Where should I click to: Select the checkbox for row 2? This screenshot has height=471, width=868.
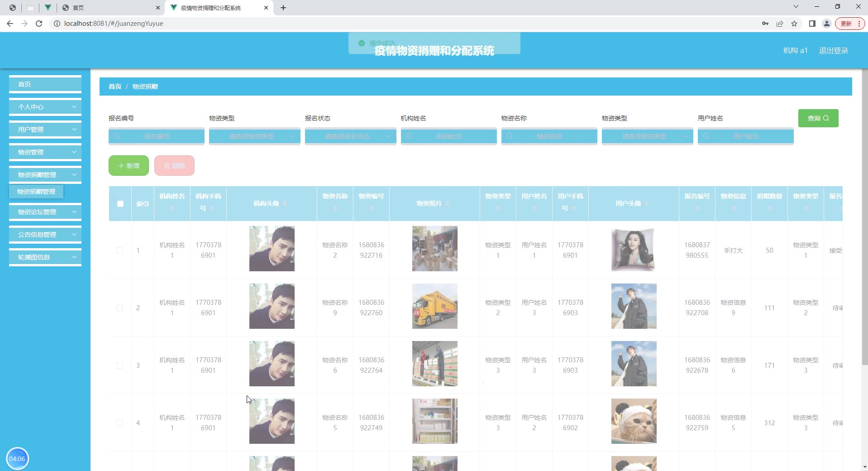tap(119, 308)
